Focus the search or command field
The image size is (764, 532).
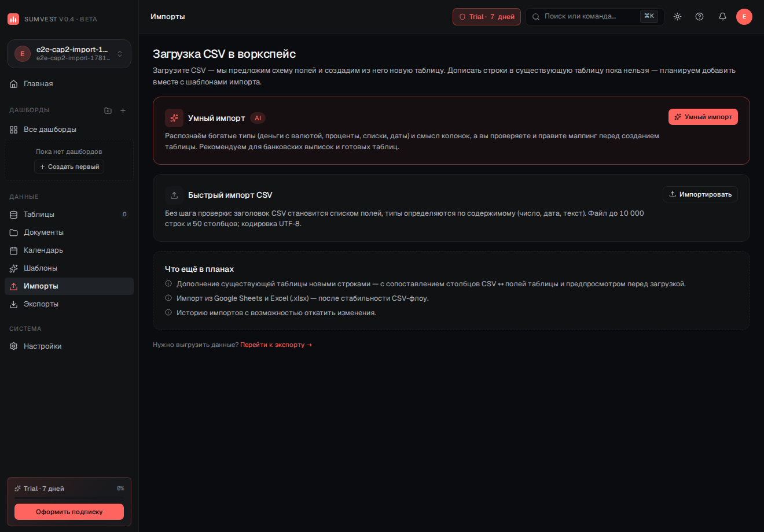pos(594,17)
